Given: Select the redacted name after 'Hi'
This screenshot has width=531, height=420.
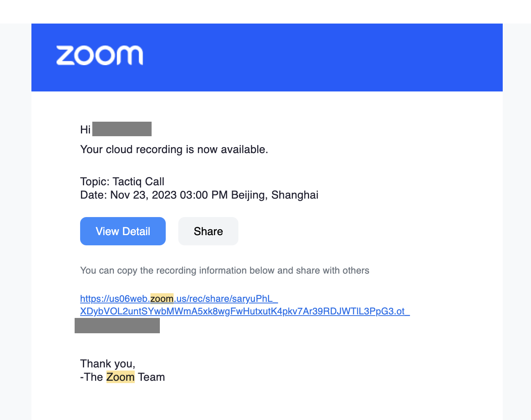Looking at the screenshot, I should coord(122,129).
